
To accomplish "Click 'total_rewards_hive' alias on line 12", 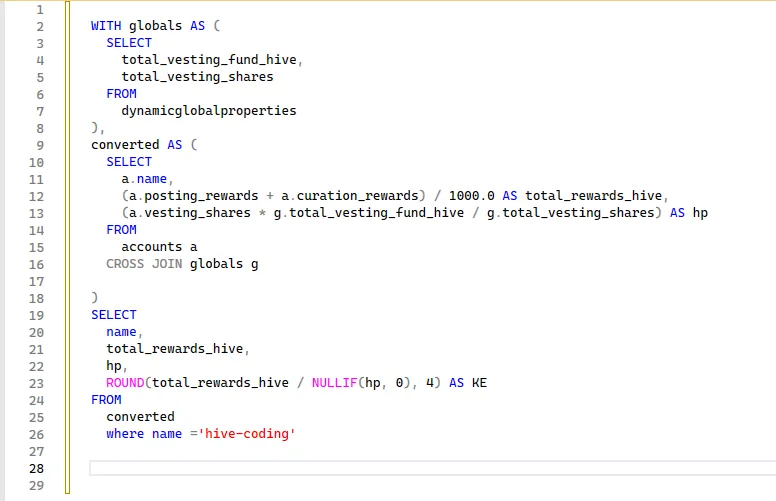I will [593, 196].
